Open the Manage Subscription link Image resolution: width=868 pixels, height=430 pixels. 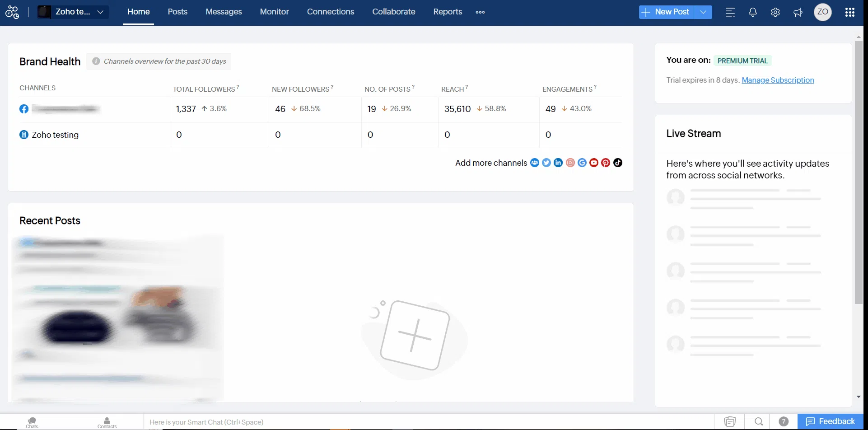[778, 80]
